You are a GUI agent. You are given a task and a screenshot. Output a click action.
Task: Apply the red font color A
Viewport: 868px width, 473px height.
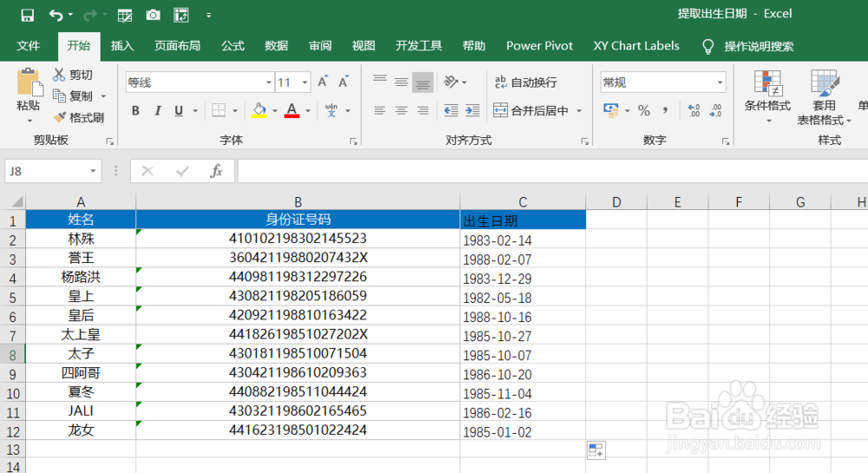point(292,110)
